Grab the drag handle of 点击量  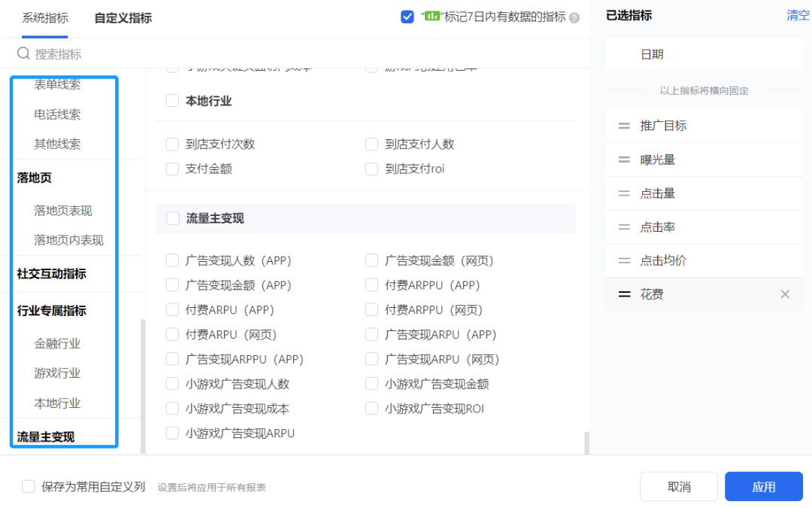[x=624, y=193]
